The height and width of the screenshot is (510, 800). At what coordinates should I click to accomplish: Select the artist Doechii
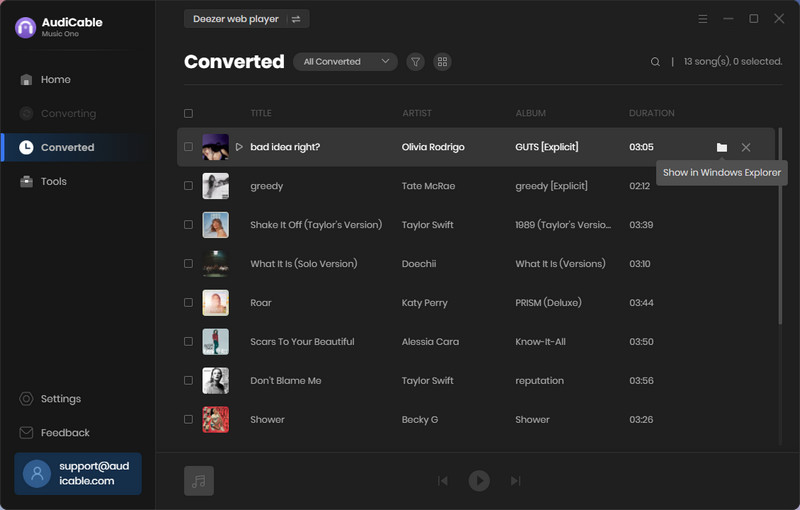point(419,264)
